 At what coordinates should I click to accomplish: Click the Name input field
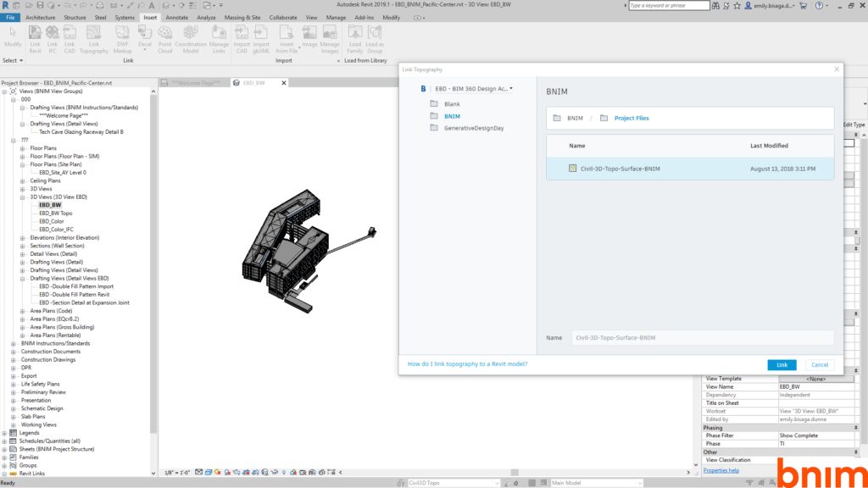(x=702, y=337)
